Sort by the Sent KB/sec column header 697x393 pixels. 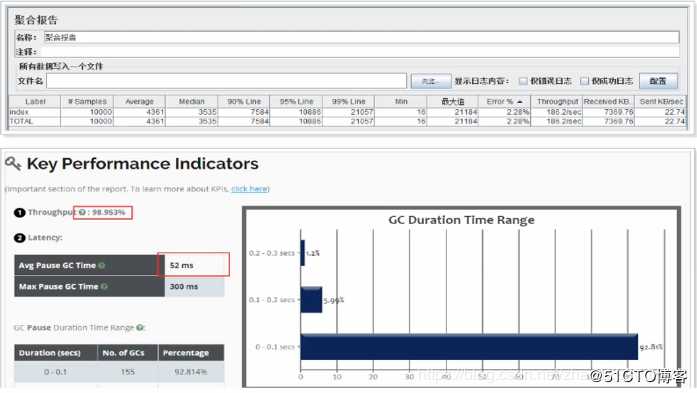661,101
